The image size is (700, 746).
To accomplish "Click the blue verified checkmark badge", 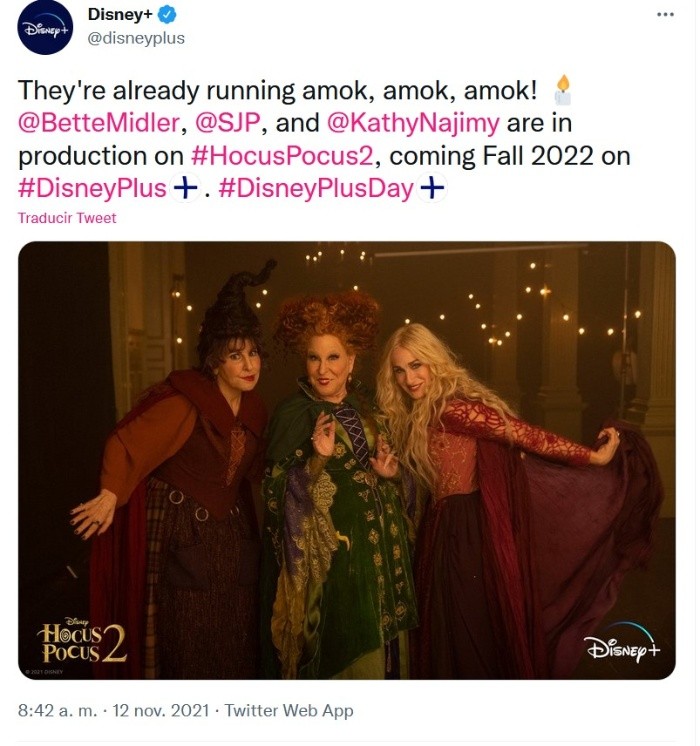I will [170, 15].
